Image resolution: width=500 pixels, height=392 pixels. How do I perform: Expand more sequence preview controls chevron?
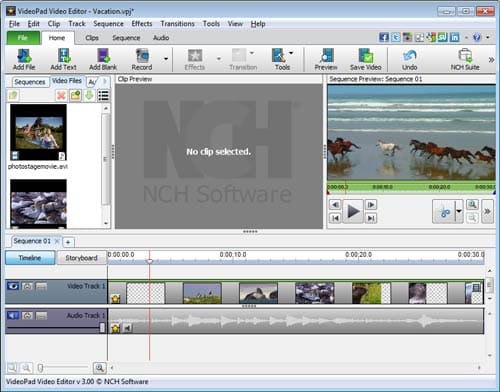tap(487, 211)
